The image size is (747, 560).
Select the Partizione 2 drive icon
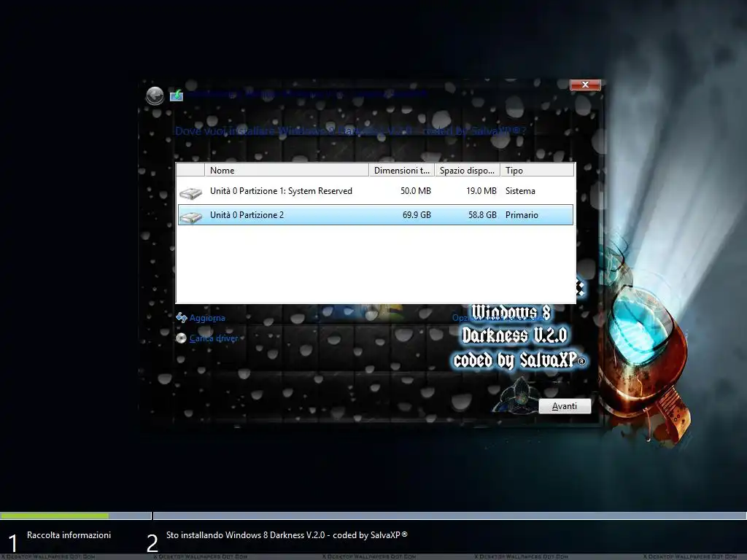click(x=190, y=217)
